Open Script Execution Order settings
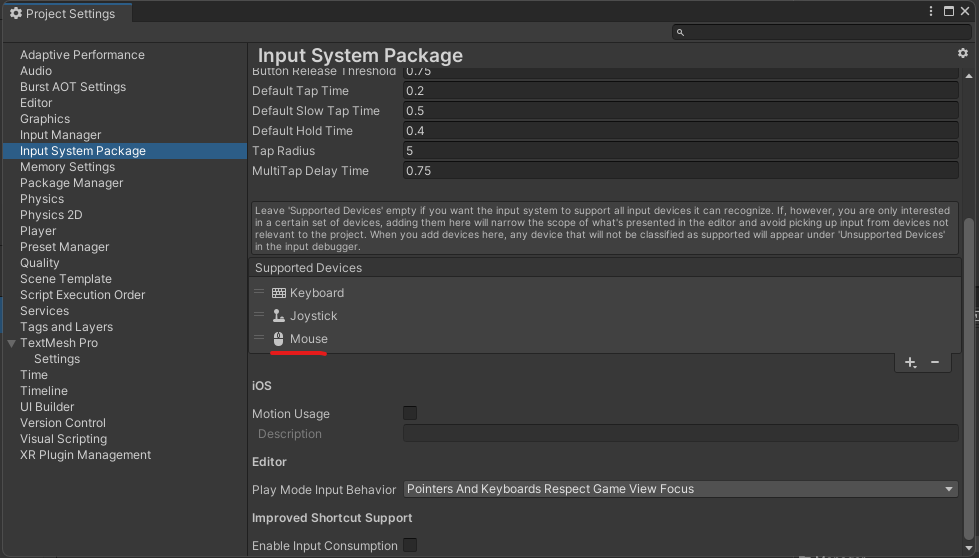This screenshot has height=558, width=979. point(82,295)
